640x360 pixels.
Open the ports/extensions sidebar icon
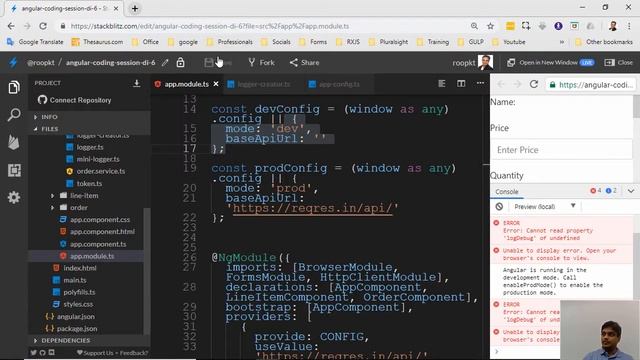pyautogui.click(x=14, y=170)
